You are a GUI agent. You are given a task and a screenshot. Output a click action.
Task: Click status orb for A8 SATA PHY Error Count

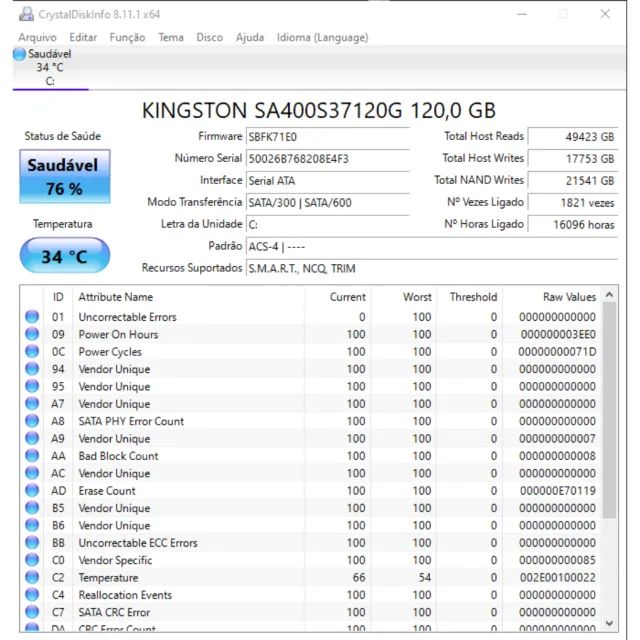click(32, 421)
